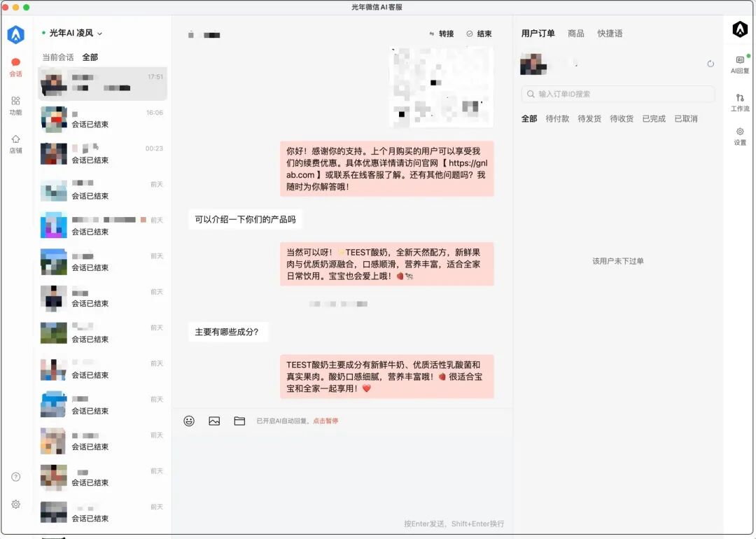Click the customer avatar in order panel
This screenshot has height=539, width=756.
[x=533, y=64]
